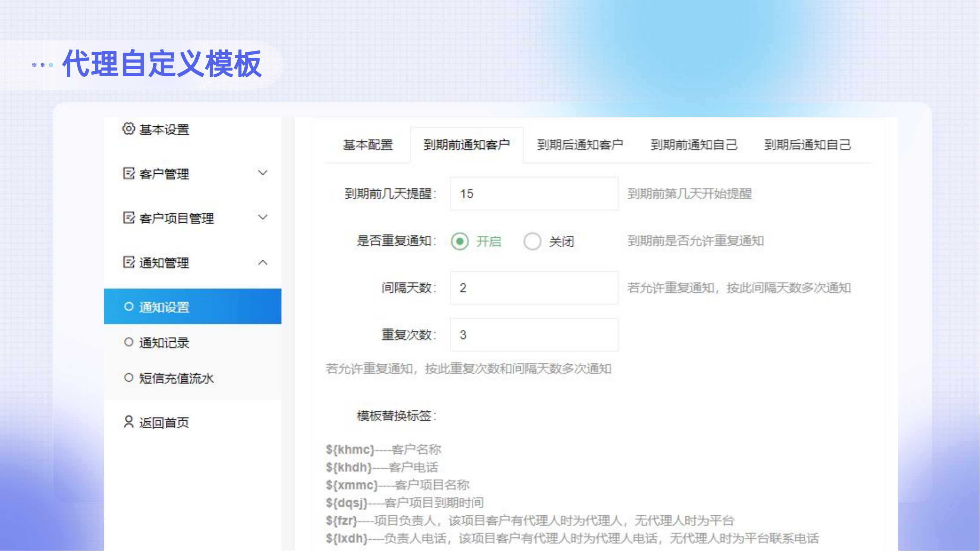
Task: Expand the 客户项目管理 chevron
Action: click(x=262, y=217)
